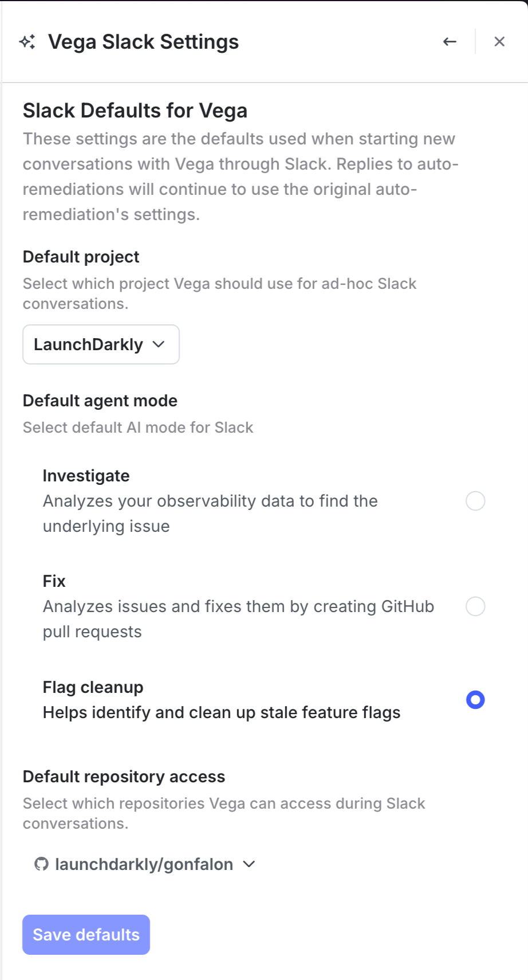Select the Fix agent mode radio button
The width and height of the screenshot is (528, 980).
pos(474,606)
